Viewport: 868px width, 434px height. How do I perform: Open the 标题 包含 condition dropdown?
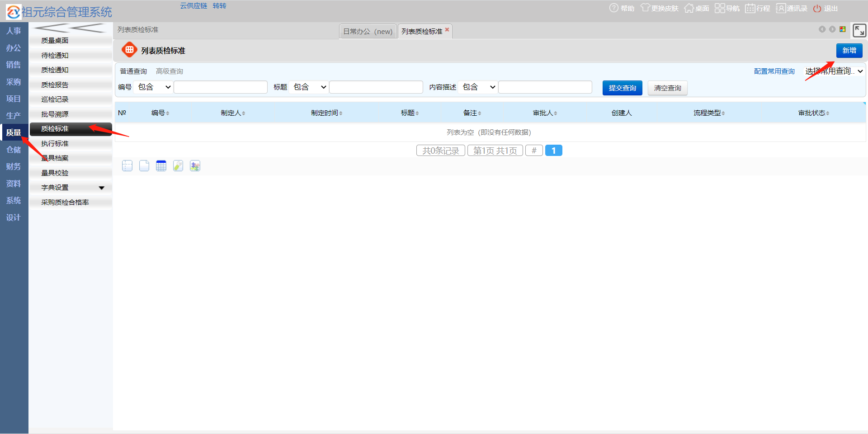click(x=309, y=87)
